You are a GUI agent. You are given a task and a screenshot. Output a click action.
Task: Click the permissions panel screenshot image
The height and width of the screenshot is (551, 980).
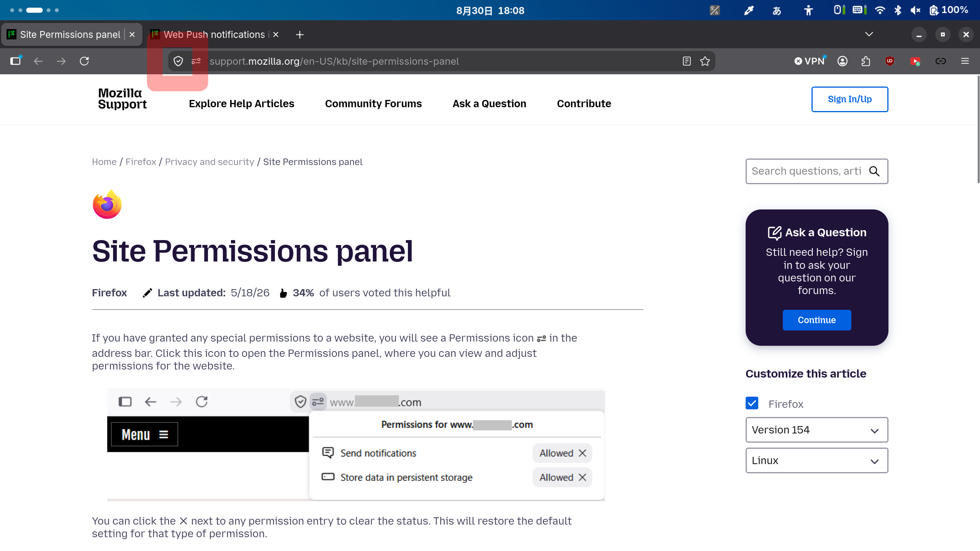click(356, 445)
